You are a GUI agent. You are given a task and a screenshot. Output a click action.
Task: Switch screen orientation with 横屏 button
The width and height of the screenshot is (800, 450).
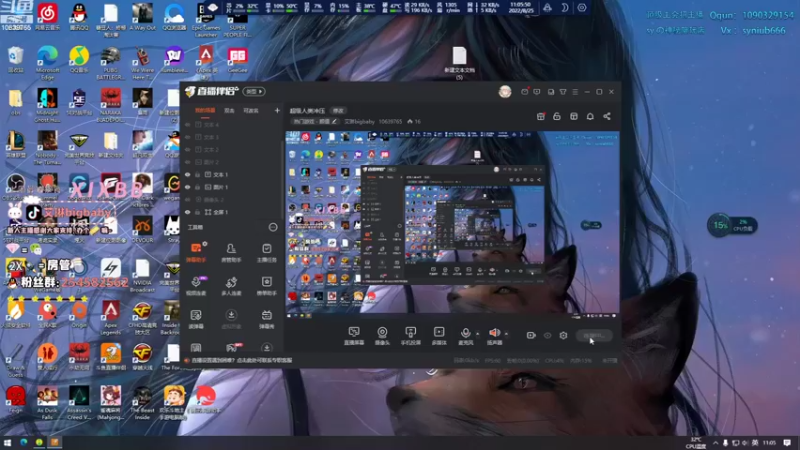[254, 91]
